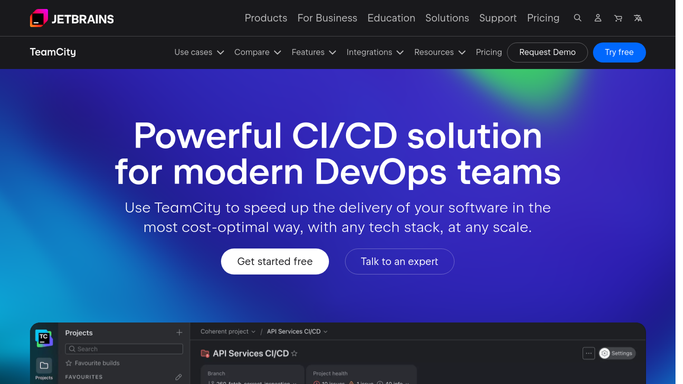Expand the Compare menu
This screenshot has width=683, height=384.
[x=257, y=52]
